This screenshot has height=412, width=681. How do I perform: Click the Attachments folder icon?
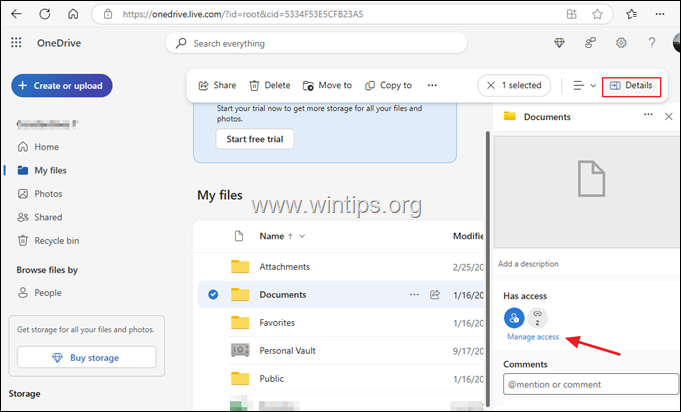coord(240,267)
